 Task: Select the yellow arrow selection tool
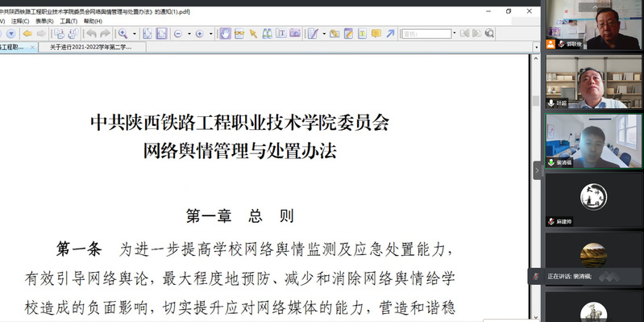tap(253, 34)
